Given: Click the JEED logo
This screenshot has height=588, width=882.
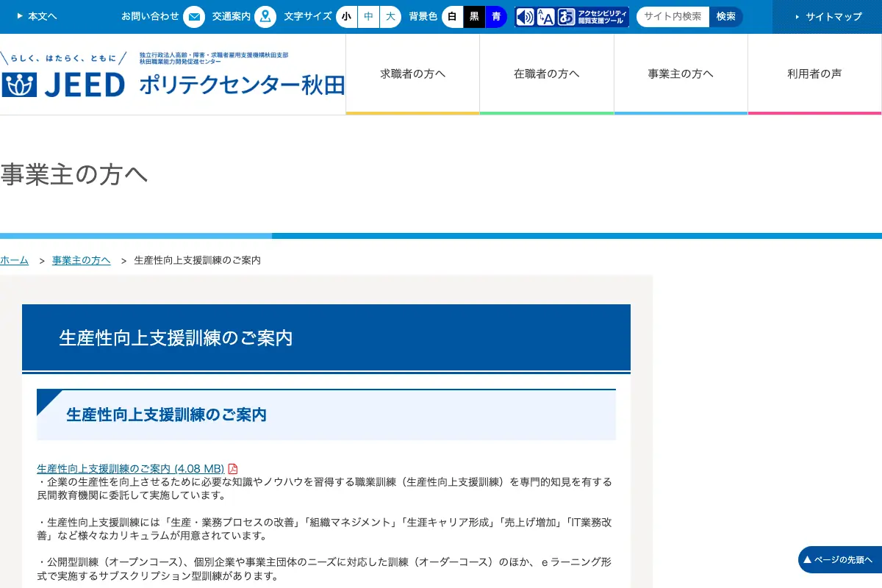Looking at the screenshot, I should (x=63, y=85).
